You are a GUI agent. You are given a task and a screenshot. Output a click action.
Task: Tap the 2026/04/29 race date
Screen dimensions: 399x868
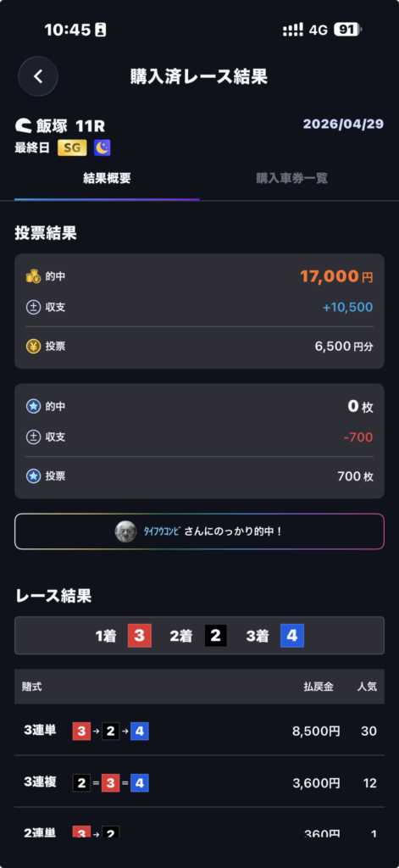pos(343,124)
